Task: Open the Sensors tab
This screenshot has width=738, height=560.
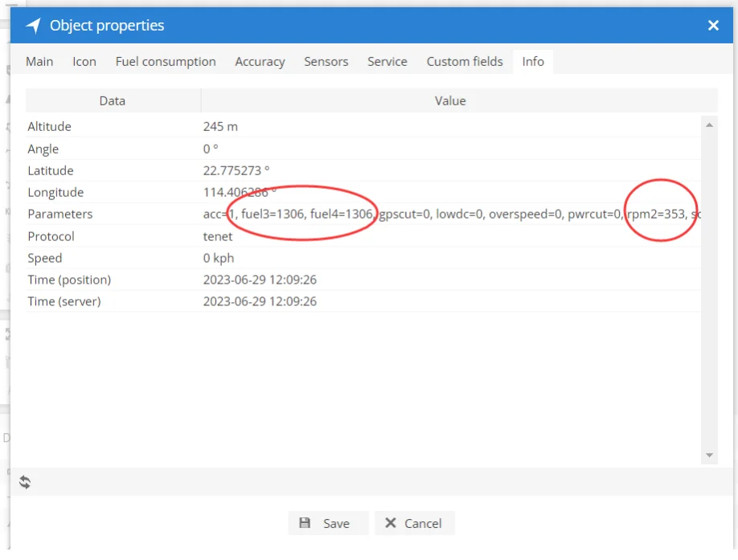Action: (326, 62)
